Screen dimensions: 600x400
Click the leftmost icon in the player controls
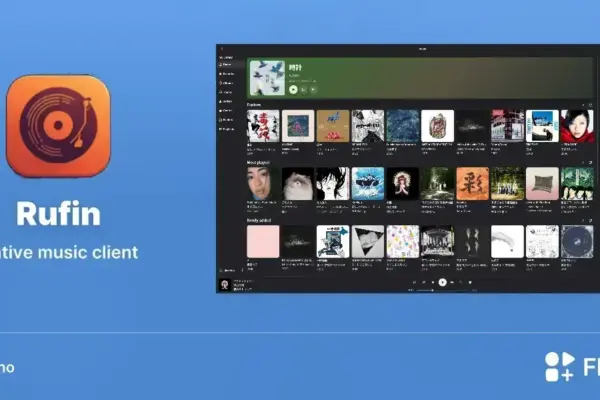pos(414,282)
